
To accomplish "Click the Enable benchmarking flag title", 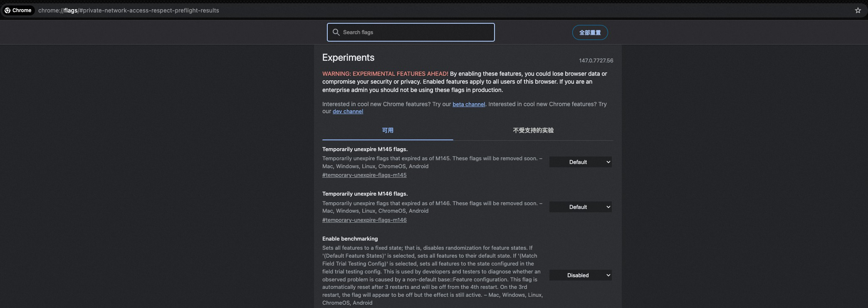I will tap(350, 238).
